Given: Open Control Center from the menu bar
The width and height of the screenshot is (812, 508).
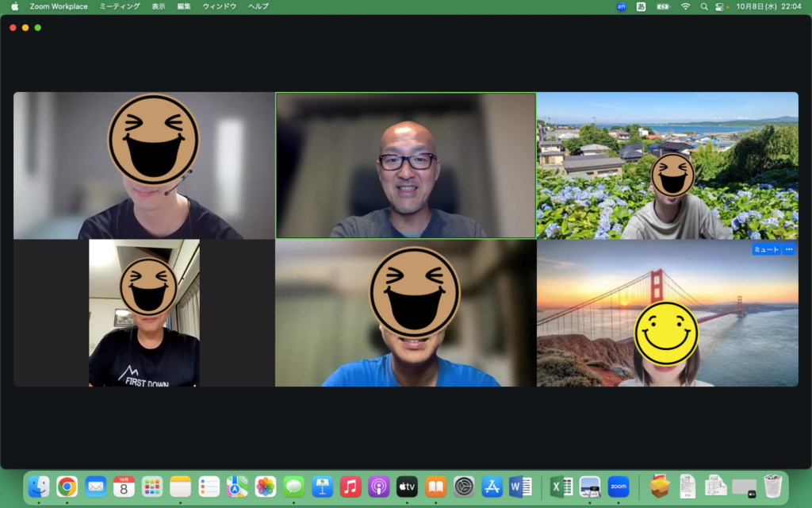Looking at the screenshot, I should pos(721,6).
